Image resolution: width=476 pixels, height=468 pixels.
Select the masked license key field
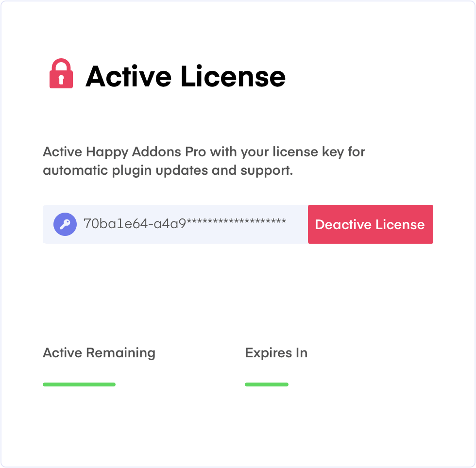click(x=175, y=224)
